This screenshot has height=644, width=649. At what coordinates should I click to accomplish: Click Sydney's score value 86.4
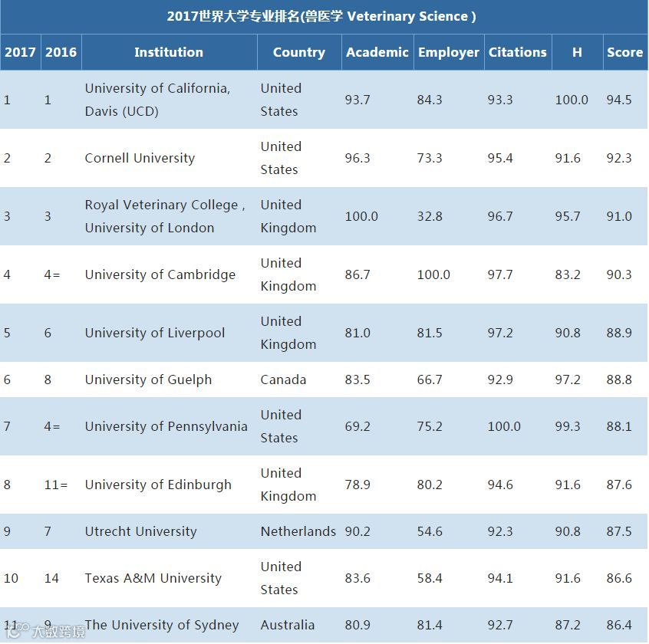coord(619,625)
